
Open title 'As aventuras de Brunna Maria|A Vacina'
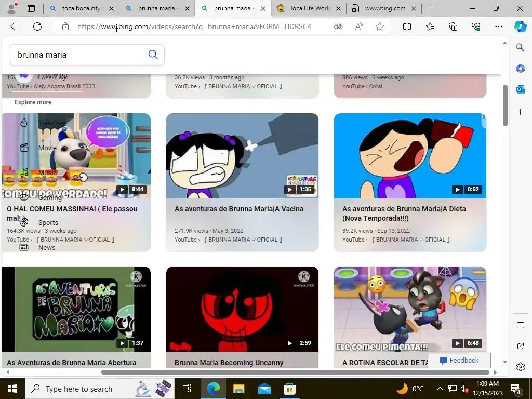(x=239, y=209)
